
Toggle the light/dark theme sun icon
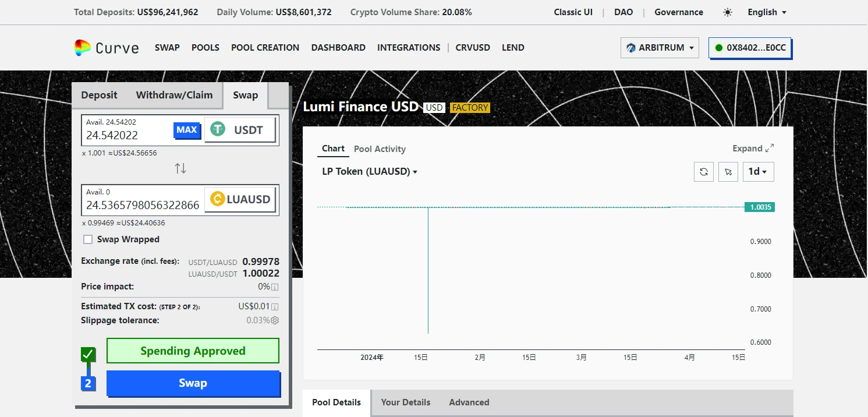point(728,12)
